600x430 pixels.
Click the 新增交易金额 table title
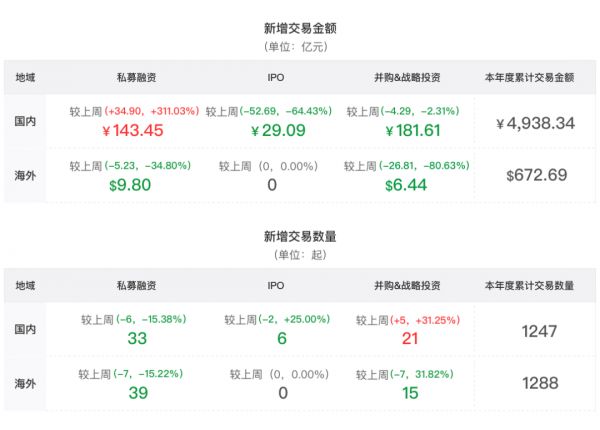[300, 28]
